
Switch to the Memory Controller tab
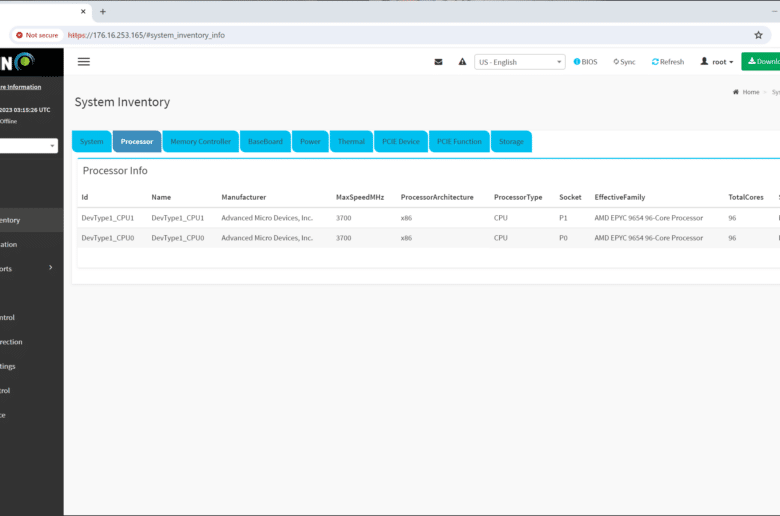pyautogui.click(x=200, y=141)
